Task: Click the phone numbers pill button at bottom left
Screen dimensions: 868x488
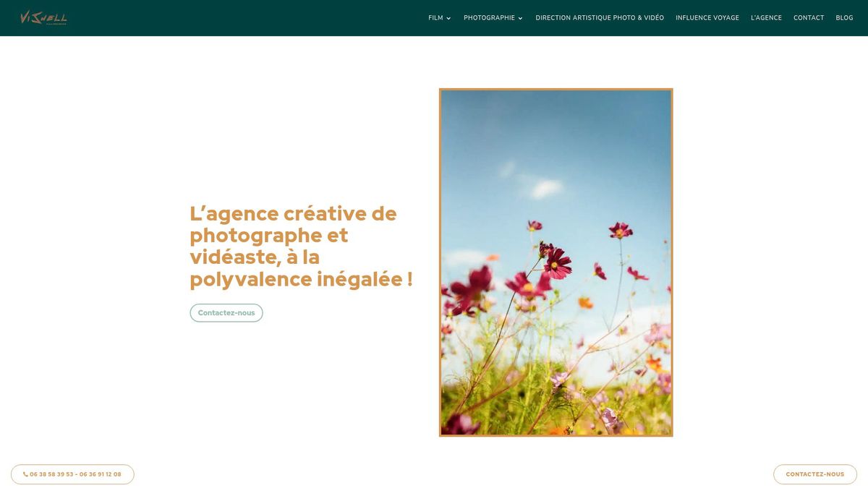Action: pos(72,476)
